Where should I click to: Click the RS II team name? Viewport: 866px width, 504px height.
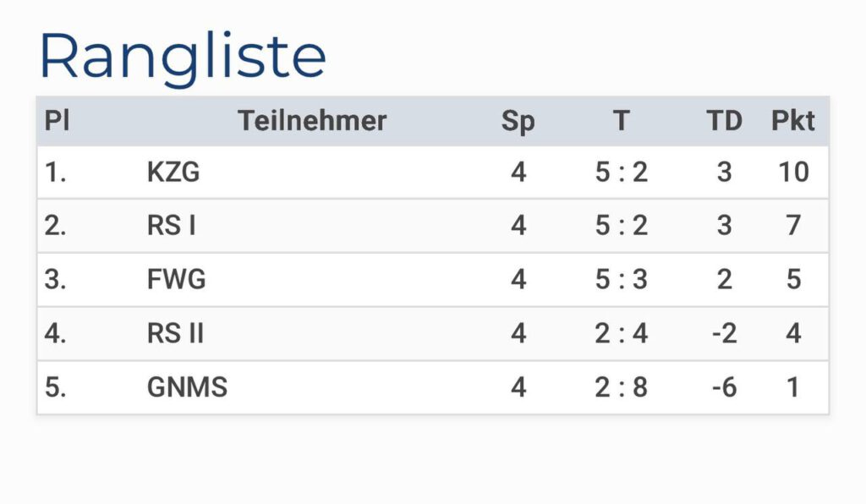175,333
